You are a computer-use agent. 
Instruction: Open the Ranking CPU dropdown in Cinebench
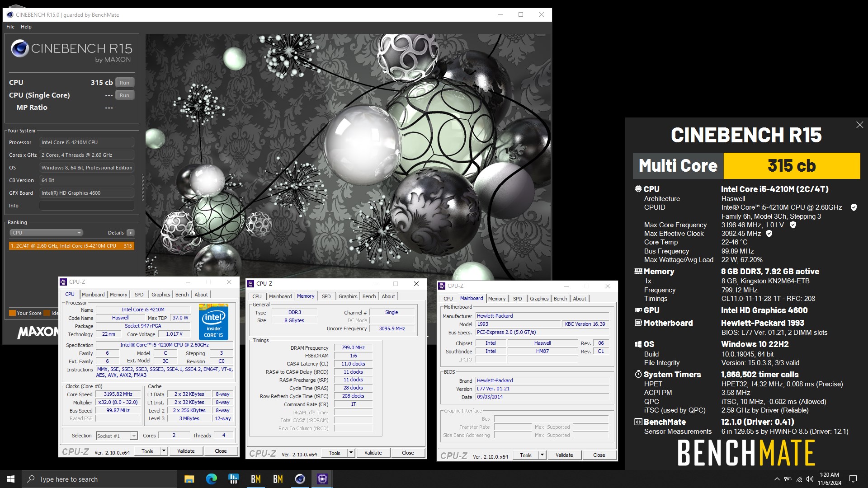click(x=46, y=233)
